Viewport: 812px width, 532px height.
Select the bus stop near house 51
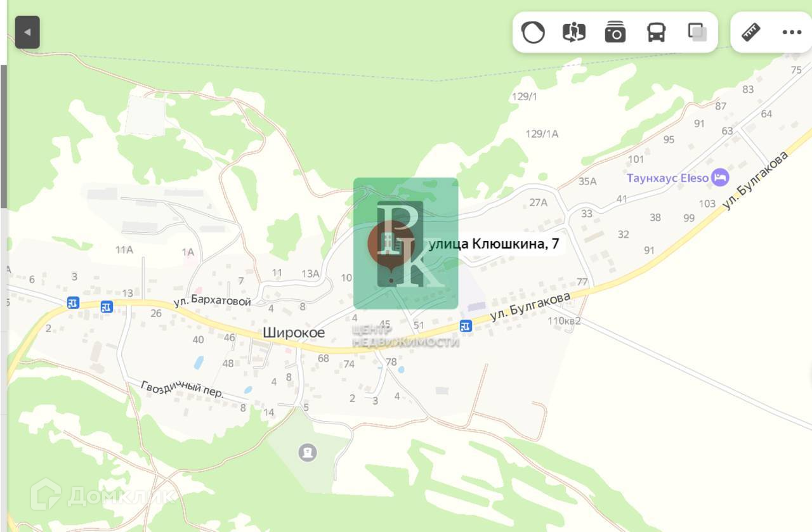tap(466, 326)
